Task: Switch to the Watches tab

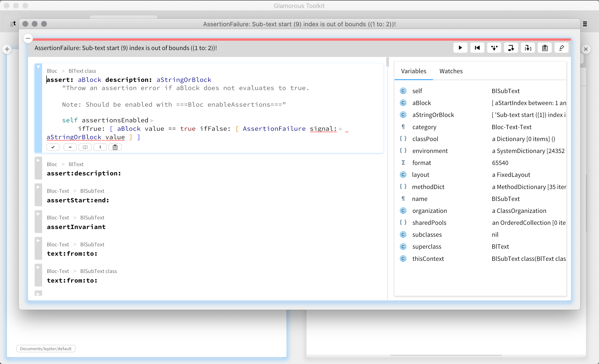Action: pos(451,71)
